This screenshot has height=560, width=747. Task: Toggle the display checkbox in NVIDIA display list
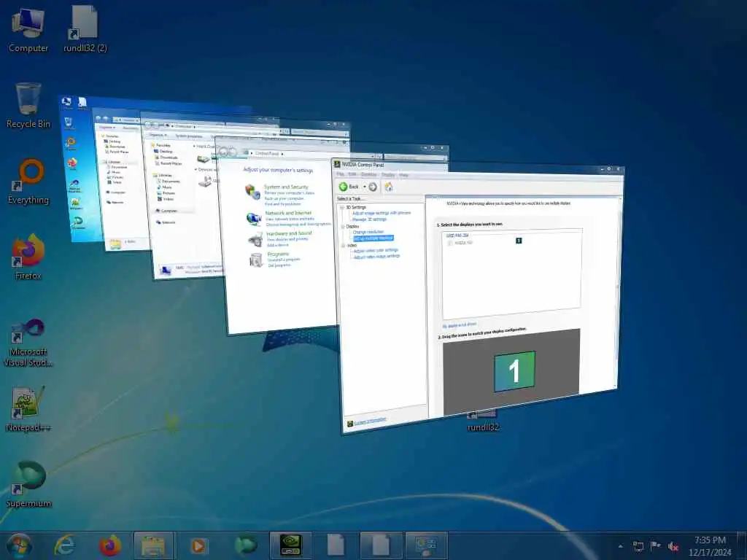click(449, 243)
